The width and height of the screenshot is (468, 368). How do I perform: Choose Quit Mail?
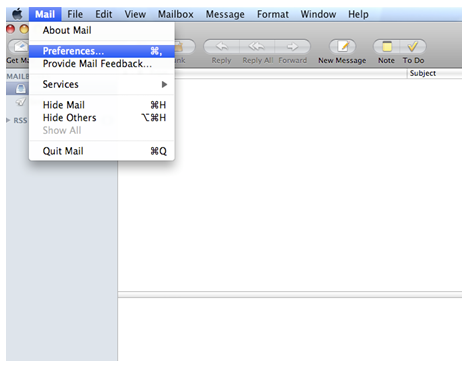click(x=102, y=151)
